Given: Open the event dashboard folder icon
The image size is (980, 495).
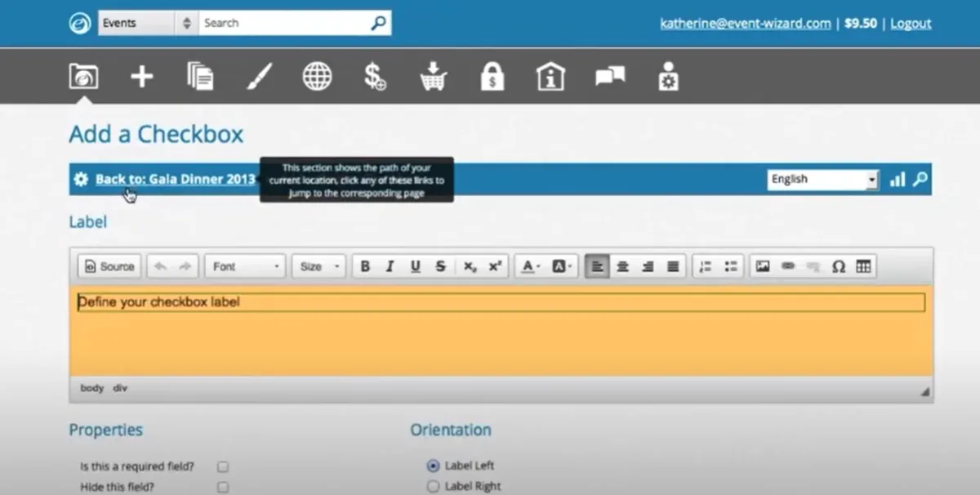Looking at the screenshot, I should [83, 77].
